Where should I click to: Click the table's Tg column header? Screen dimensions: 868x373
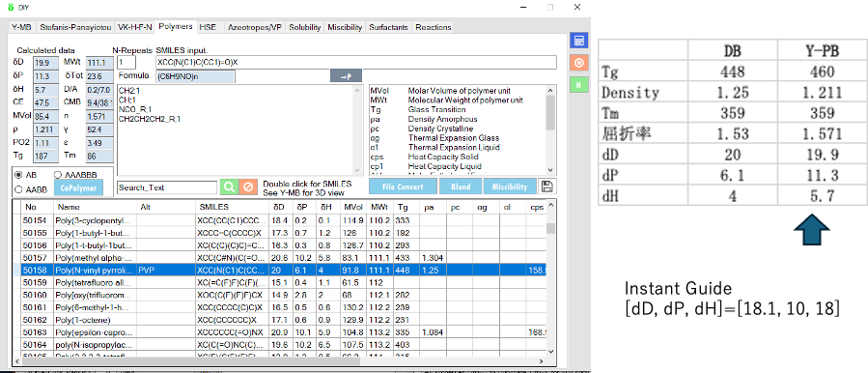(406, 207)
